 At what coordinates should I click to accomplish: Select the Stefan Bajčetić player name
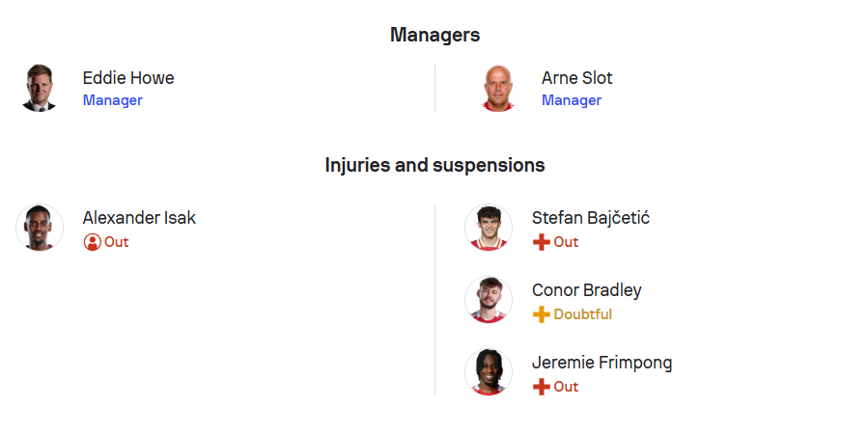click(591, 218)
